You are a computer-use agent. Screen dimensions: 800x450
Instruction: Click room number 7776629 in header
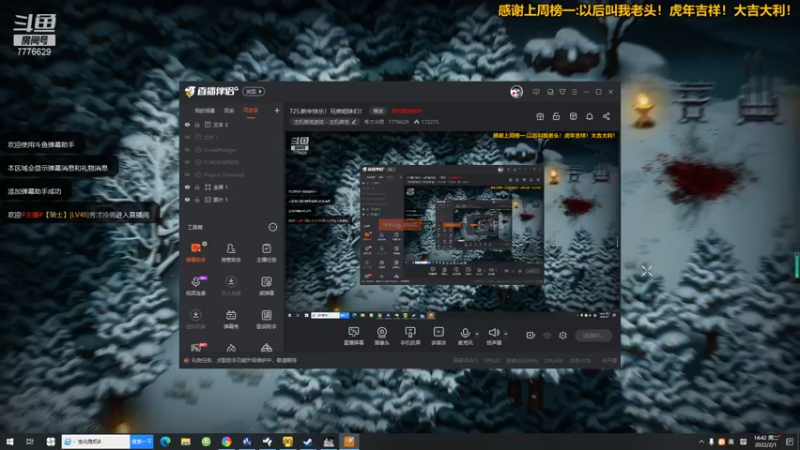point(398,122)
